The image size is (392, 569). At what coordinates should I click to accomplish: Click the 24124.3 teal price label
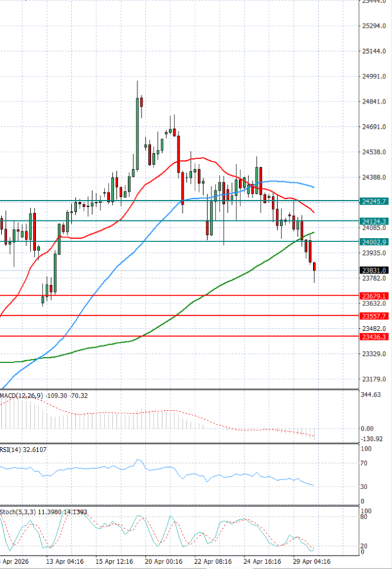click(374, 222)
